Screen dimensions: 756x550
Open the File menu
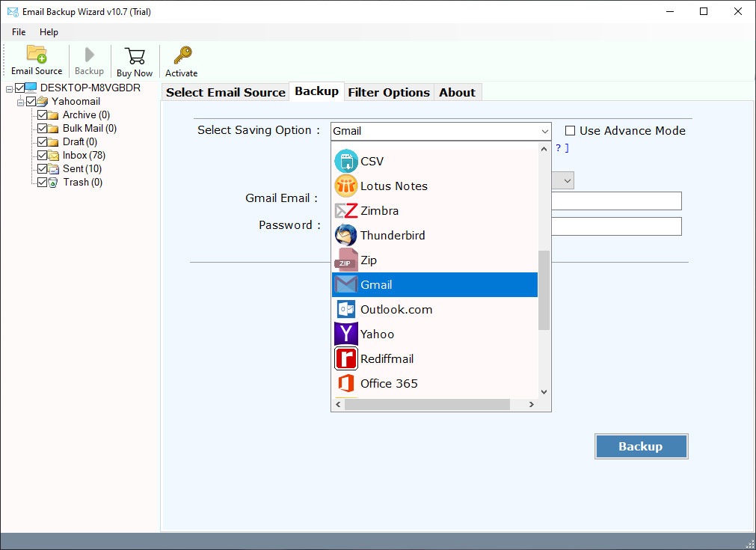[19, 32]
